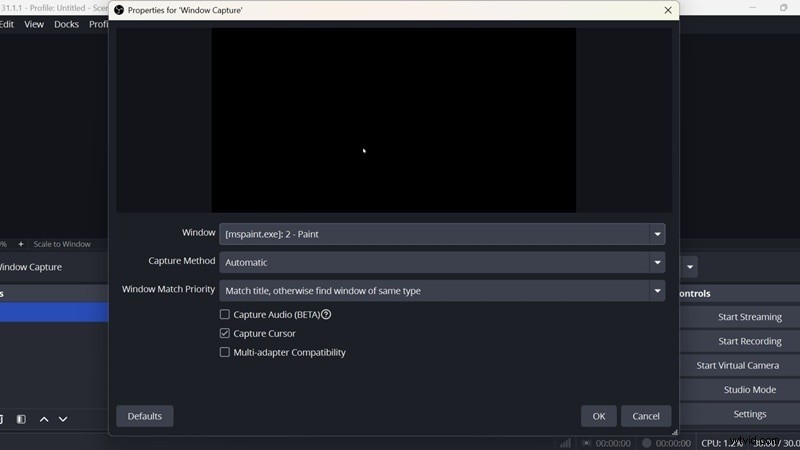The width and height of the screenshot is (800, 450).
Task: Enable the Capture Audio (BETA) checkbox
Action: point(225,315)
